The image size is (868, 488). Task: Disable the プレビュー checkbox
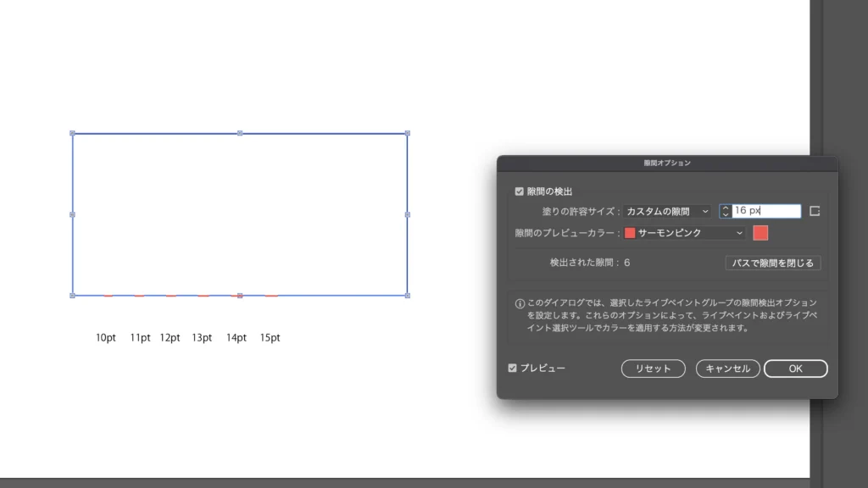pyautogui.click(x=513, y=368)
